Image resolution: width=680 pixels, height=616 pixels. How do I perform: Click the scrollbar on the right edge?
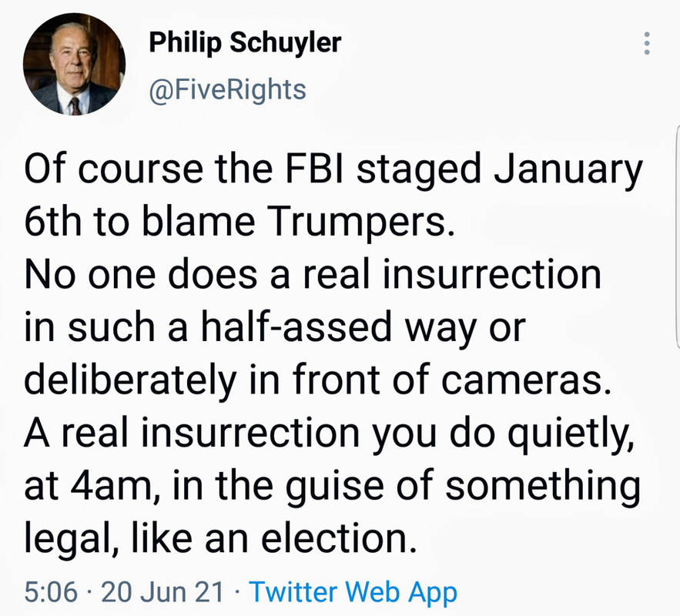point(678,237)
